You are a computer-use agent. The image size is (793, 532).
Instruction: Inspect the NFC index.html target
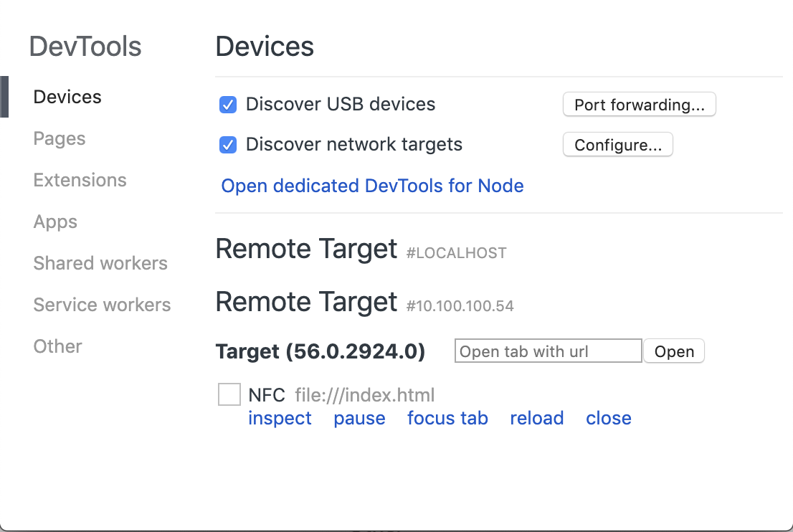tap(280, 418)
